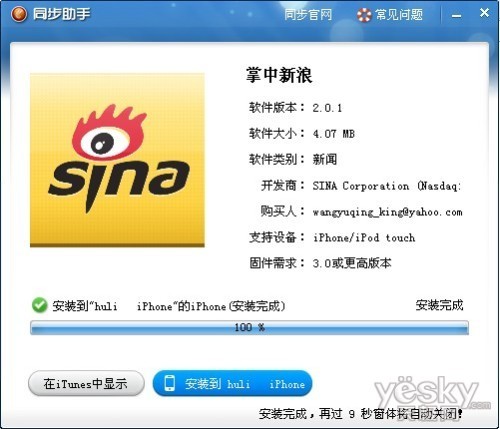Click the 掌中新浪 app title
500x429 pixels.
coord(279,75)
